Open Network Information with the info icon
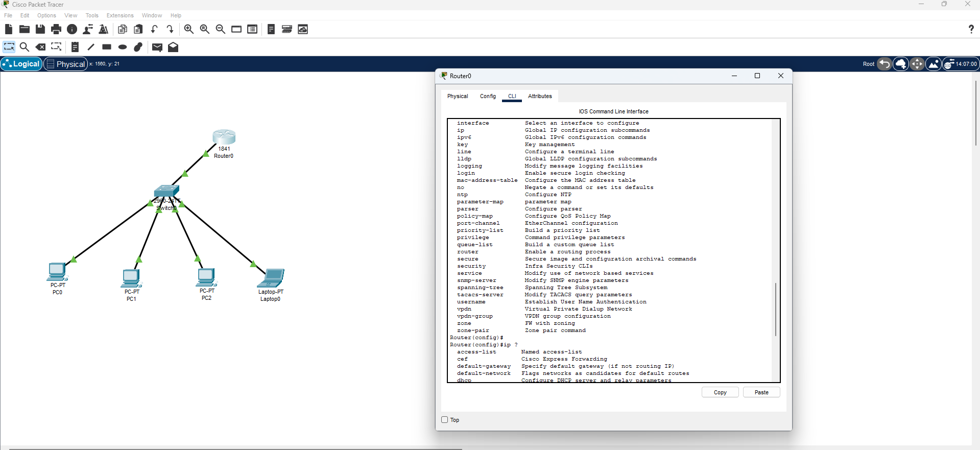 (72, 29)
